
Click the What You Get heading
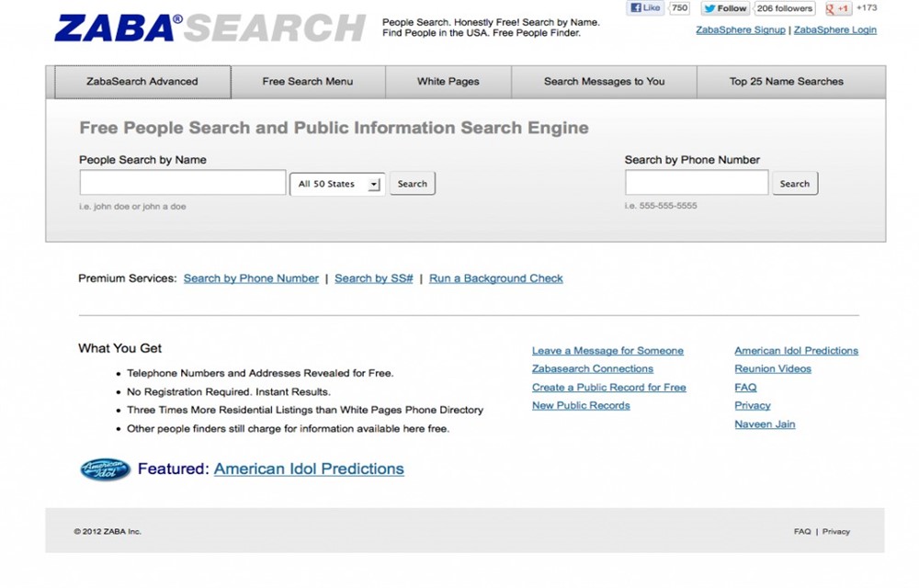tap(120, 348)
